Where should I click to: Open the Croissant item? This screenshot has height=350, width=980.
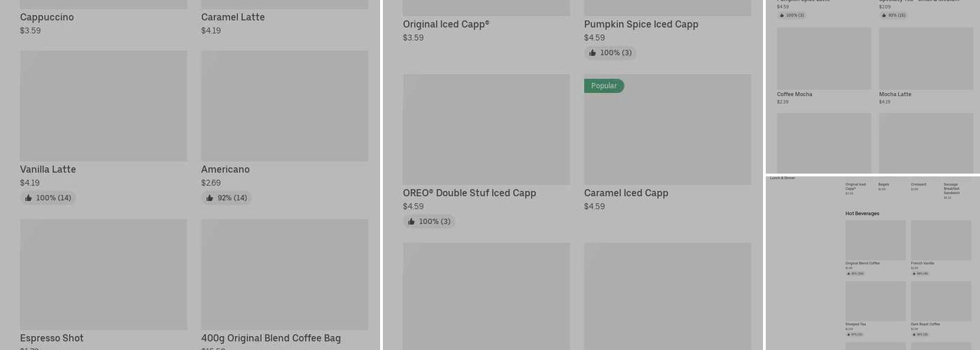918,185
